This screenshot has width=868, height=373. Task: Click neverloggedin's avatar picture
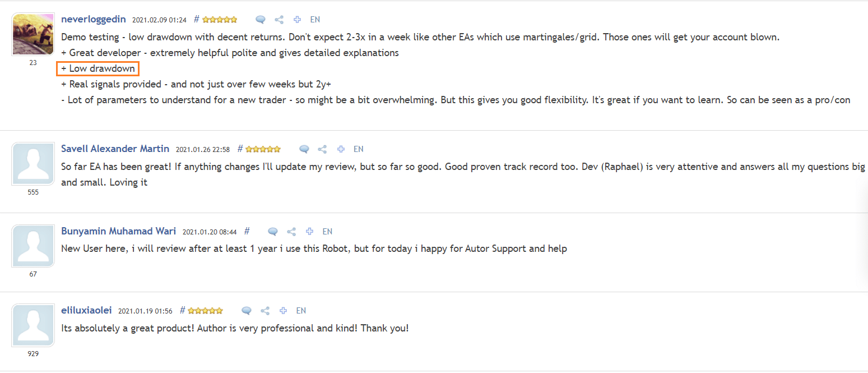click(33, 34)
